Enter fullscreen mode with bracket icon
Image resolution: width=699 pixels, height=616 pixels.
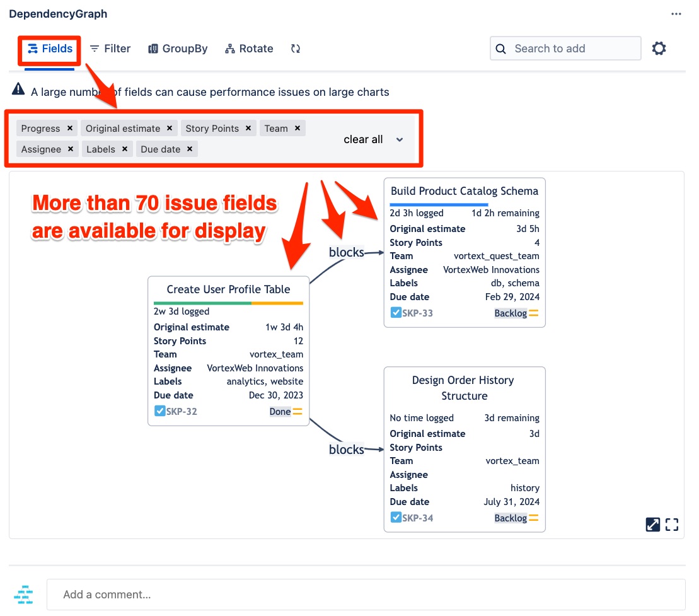[x=672, y=524]
